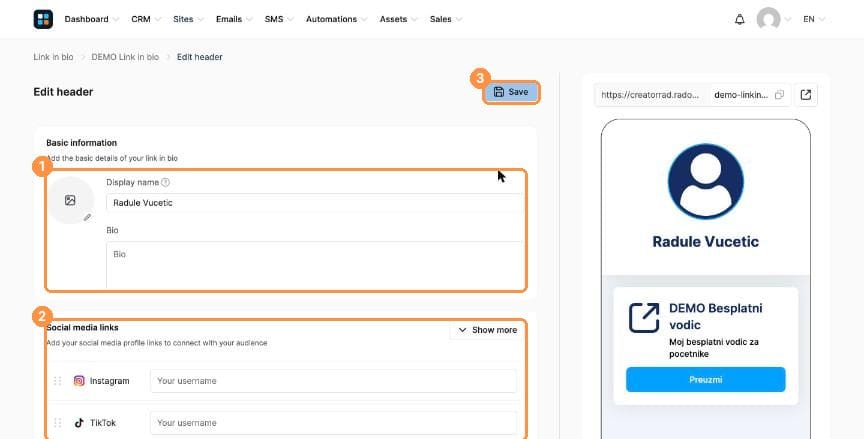Open the EN language selector

click(814, 19)
